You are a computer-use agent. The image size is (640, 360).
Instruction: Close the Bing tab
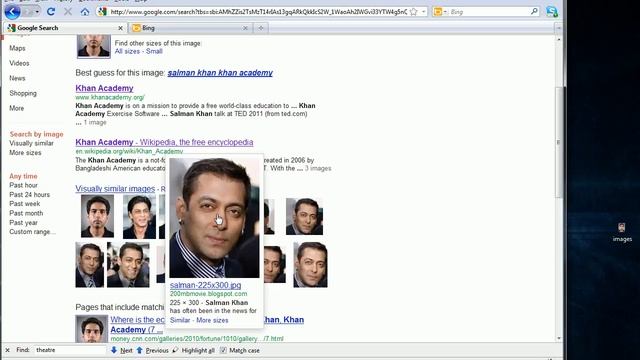tap(245, 28)
